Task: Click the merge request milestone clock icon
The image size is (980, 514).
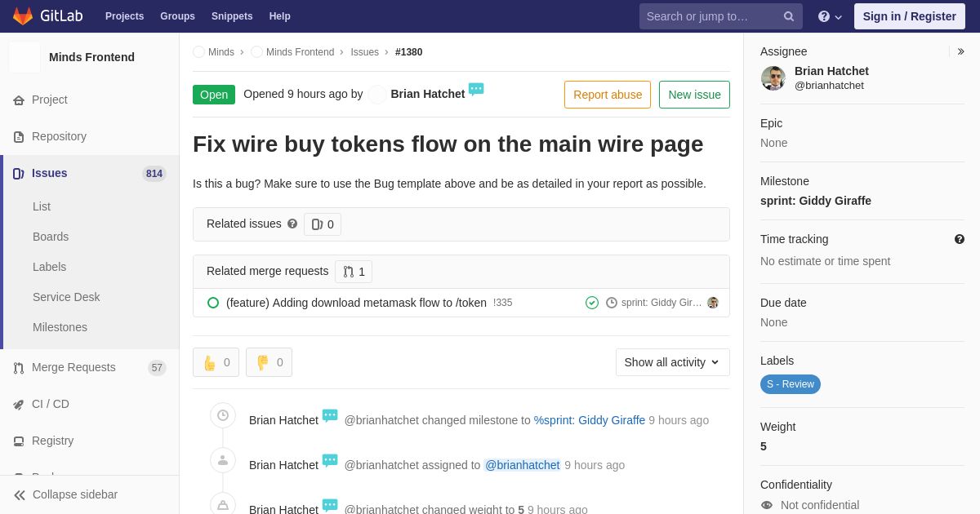Action: click(612, 303)
